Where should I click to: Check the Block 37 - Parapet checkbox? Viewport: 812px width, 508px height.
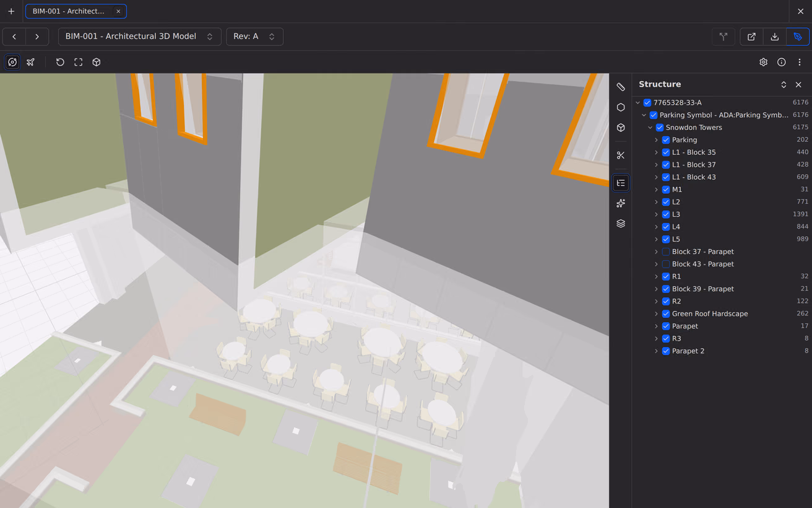666,252
